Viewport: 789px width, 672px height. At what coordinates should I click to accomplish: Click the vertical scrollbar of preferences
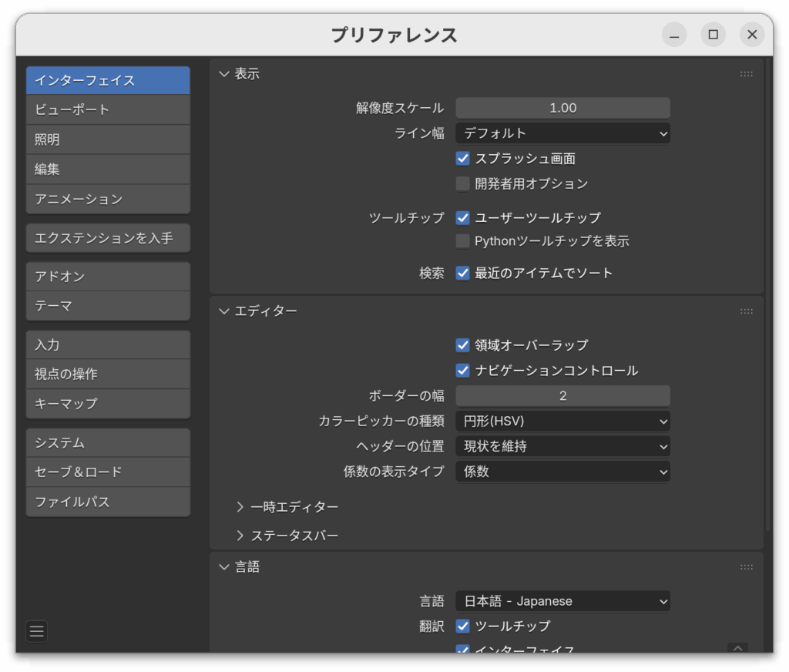pyautogui.click(x=768, y=294)
